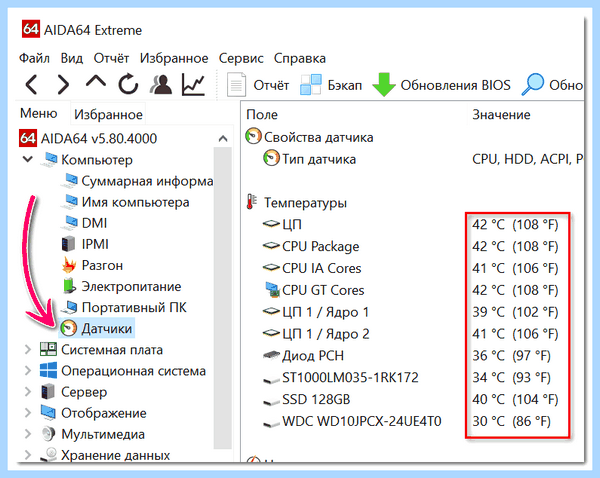Click the CPU GT Cores chip icon
600x478 pixels.
point(272,290)
